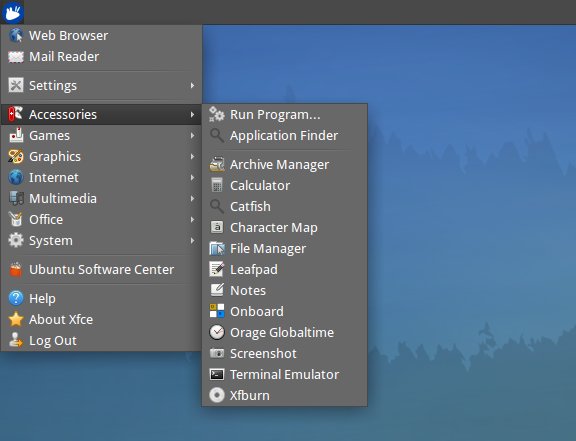Launch Terminal Emulator from Accessories
This screenshot has width=576, height=441.
coord(284,374)
